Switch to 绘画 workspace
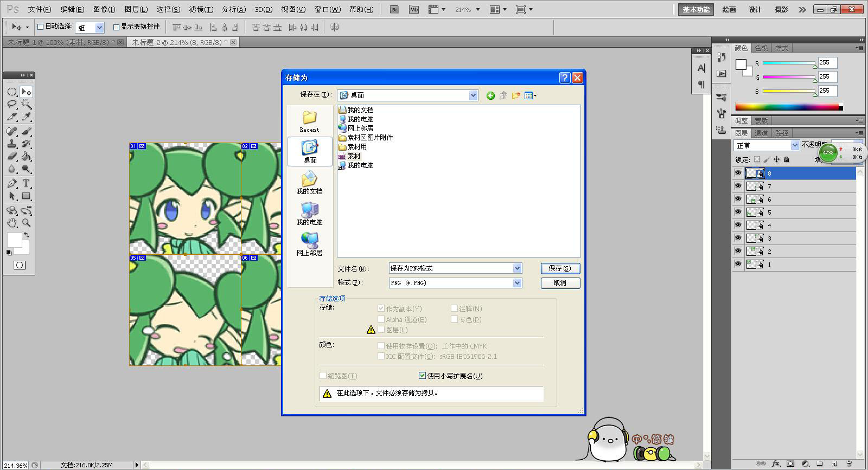The image size is (868, 470). (x=729, y=9)
